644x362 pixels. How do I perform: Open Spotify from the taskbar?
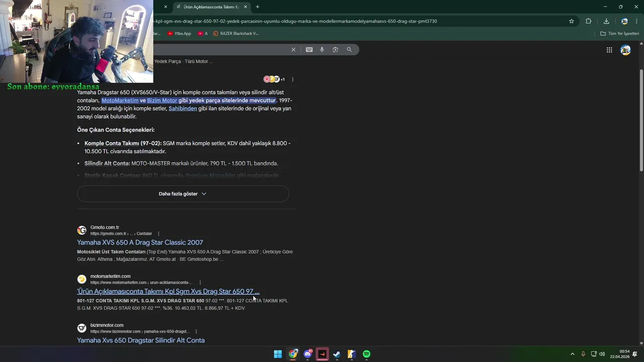click(x=366, y=354)
